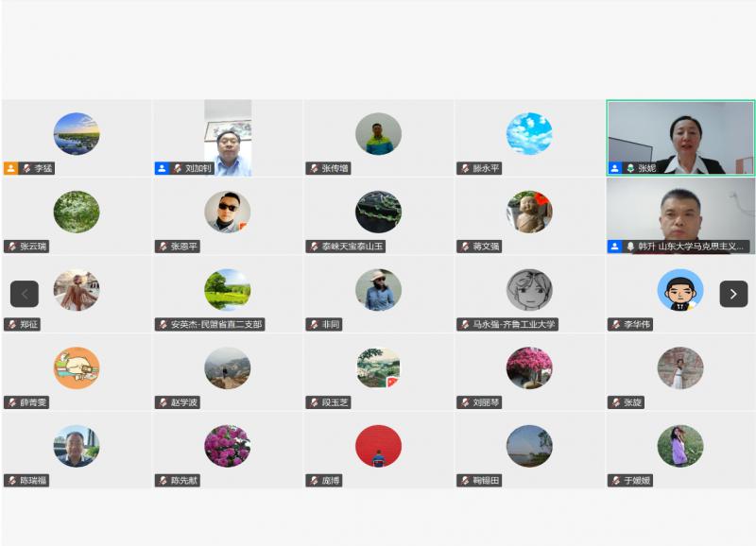Click blue person icon on 张妮 tile
This screenshot has height=546, width=756.
click(x=614, y=168)
